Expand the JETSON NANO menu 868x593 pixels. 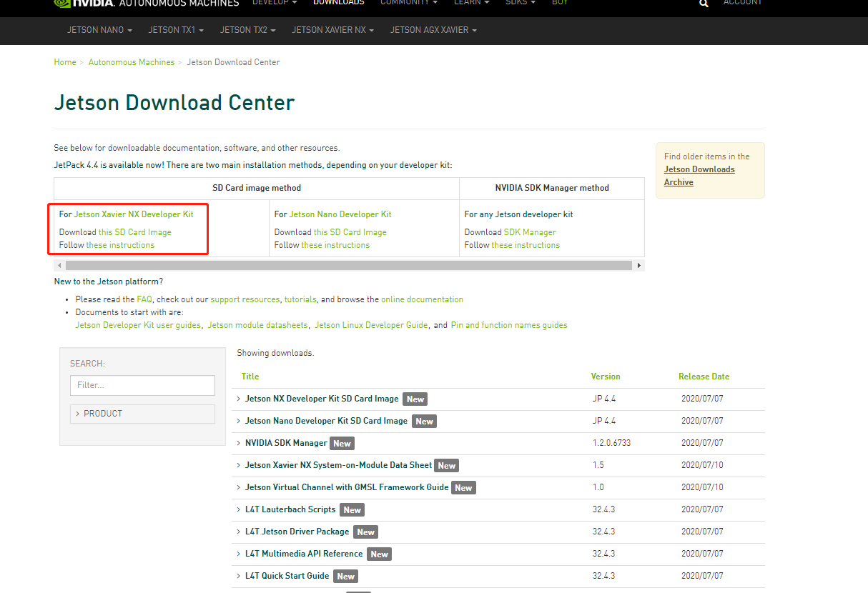coord(100,30)
